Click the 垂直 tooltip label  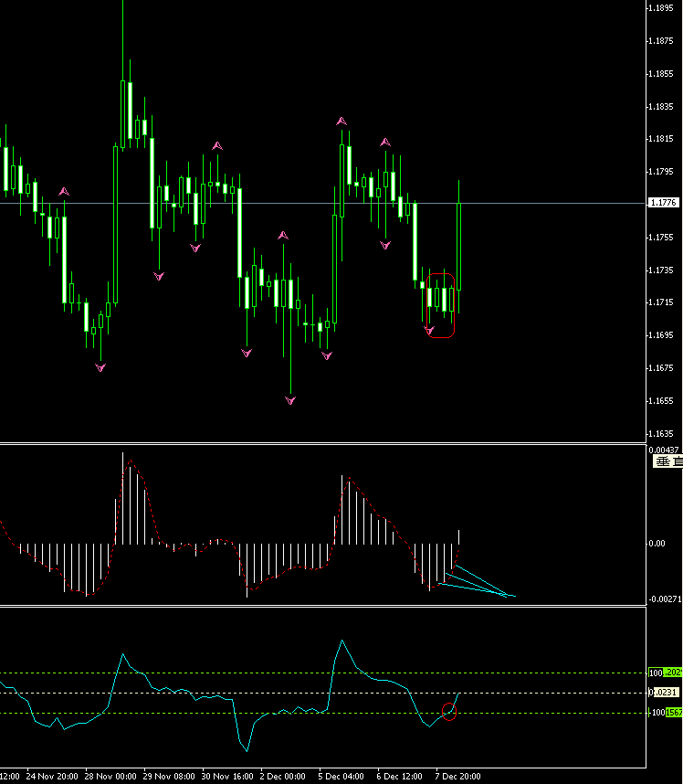(x=668, y=461)
